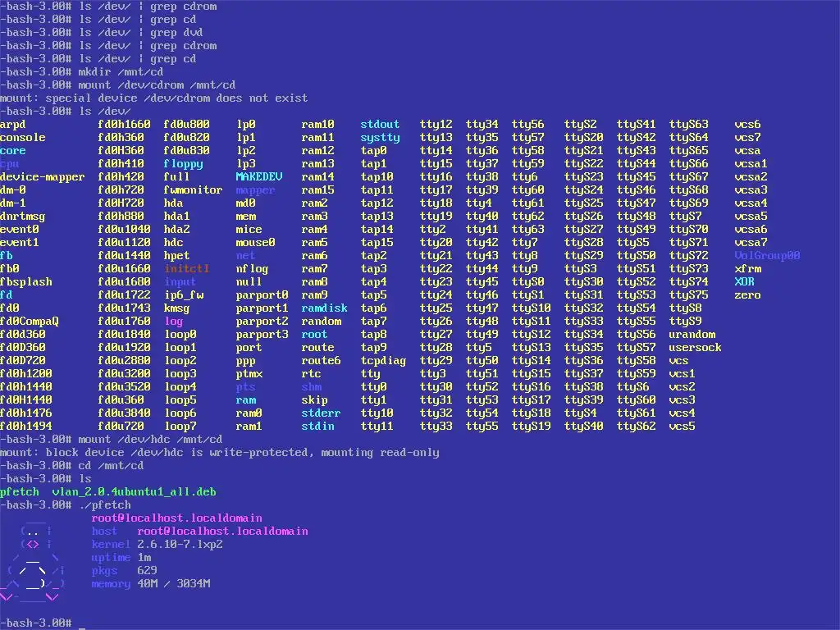Click the 'ptmx' device entry
Screen dimensions: 840x630
point(249,374)
